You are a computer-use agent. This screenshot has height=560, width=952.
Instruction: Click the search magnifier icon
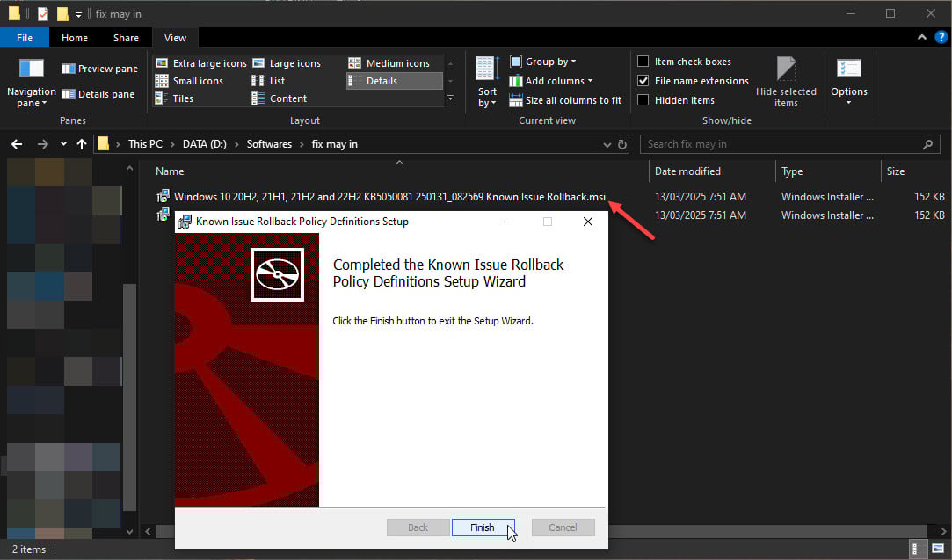tap(927, 144)
